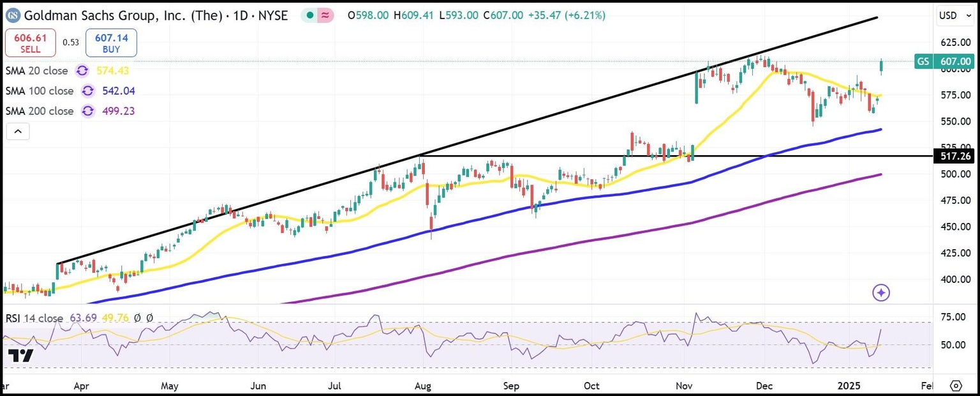
Task: Click 450.00 on the price axis
Action: [955, 226]
